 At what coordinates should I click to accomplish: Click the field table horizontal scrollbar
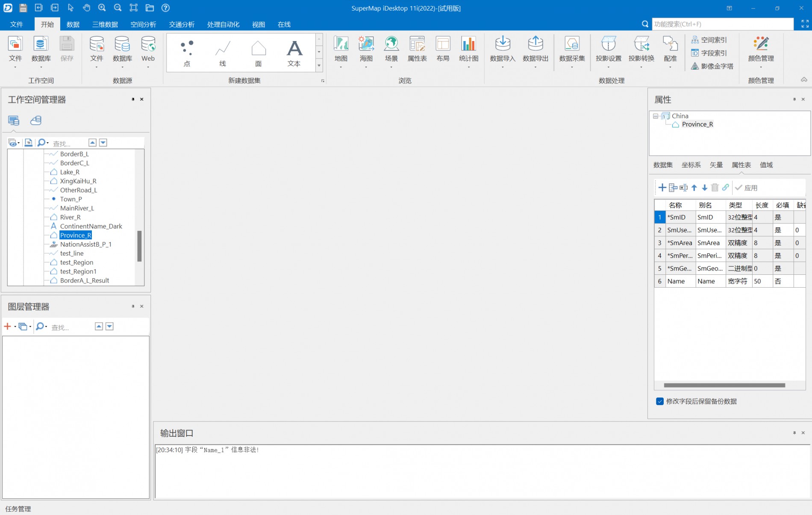pos(724,385)
